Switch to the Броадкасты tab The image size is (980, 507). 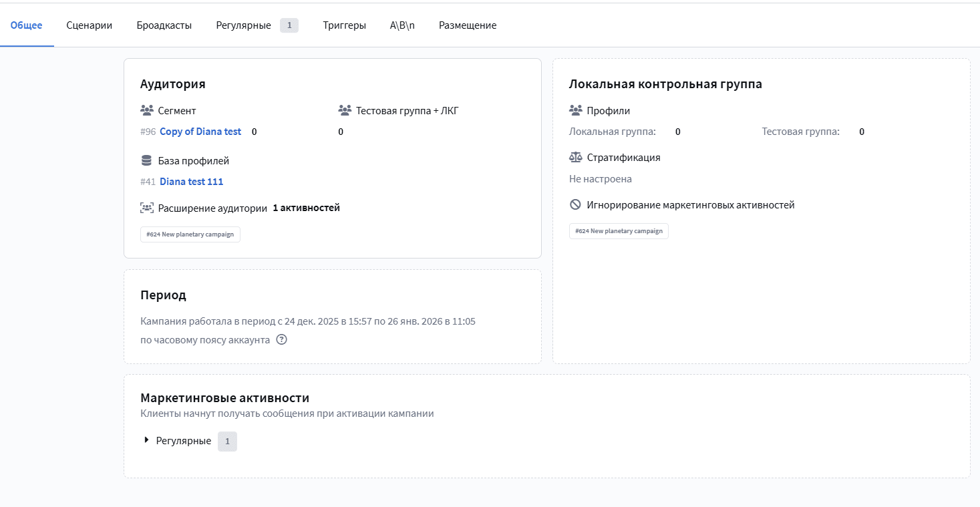(x=164, y=25)
